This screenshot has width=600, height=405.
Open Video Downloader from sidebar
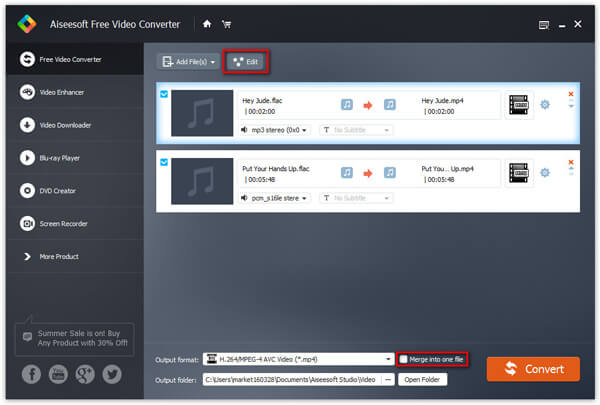pyautogui.click(x=75, y=125)
